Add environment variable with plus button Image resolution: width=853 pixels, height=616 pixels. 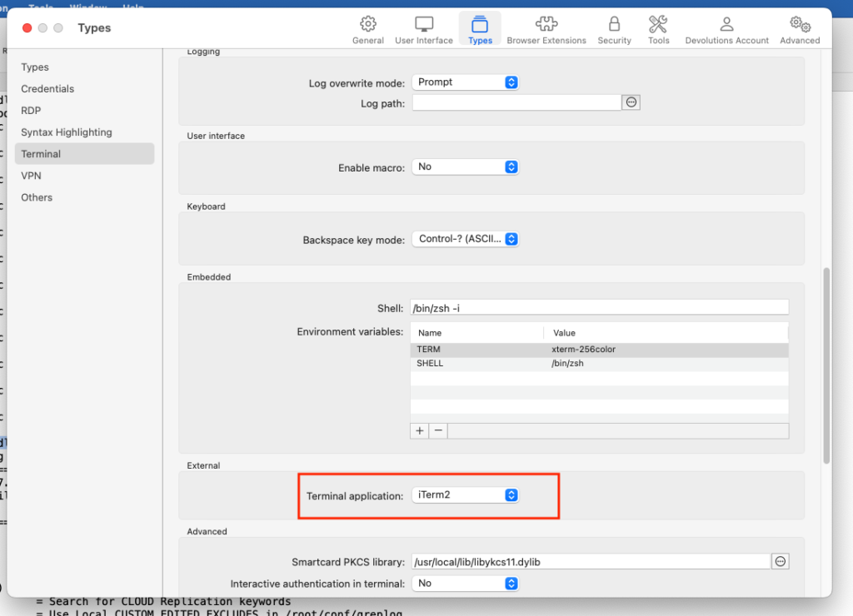(420, 431)
